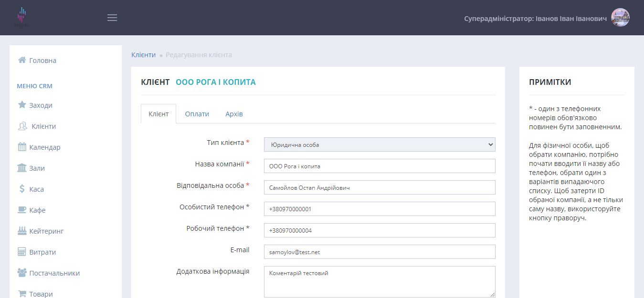Click the Кафе coffee cup icon
Viewport: 644px width, 298px height.
(x=22, y=210)
